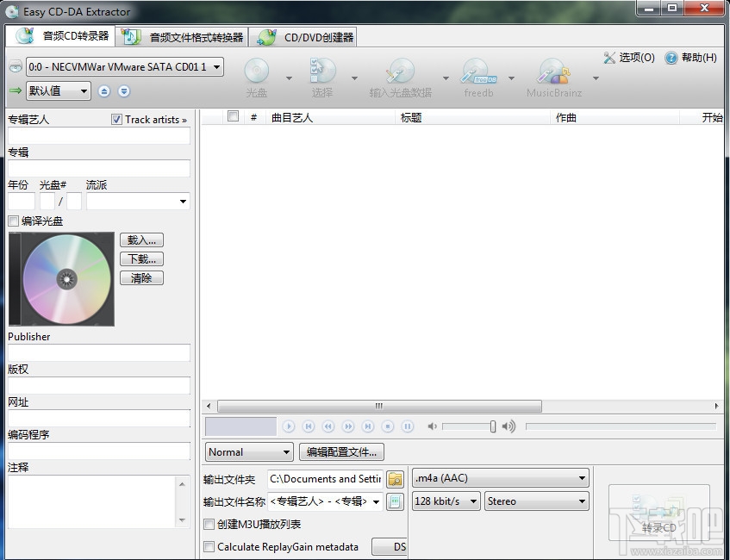Enable the compilation disc checkbox (编译光盘)

pos(14,221)
